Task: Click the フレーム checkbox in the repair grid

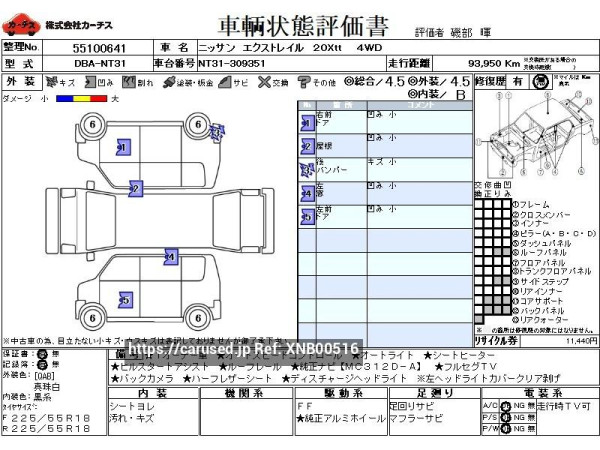Action: point(478,204)
